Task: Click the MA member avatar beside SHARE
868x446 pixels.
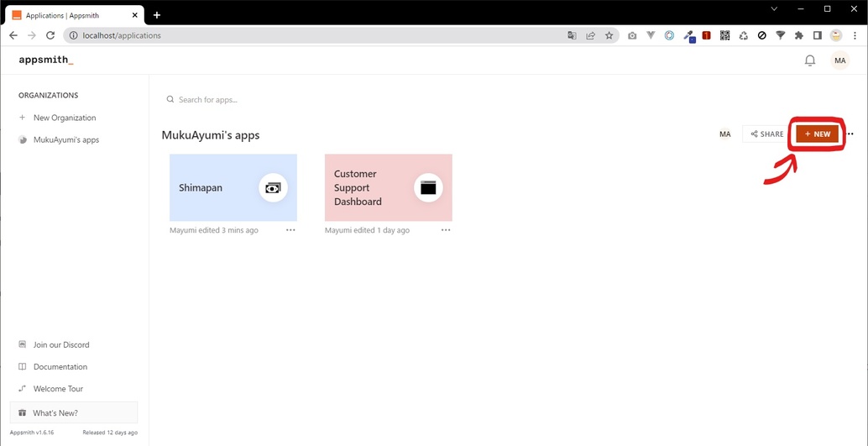Action: 724,134
